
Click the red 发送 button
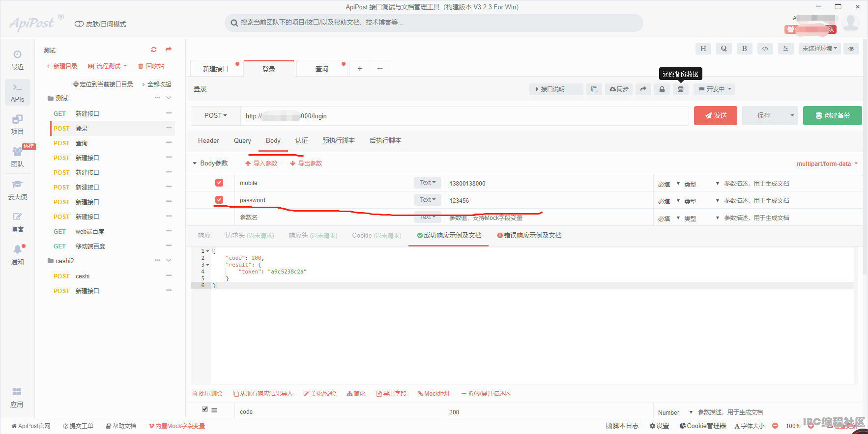tap(716, 116)
